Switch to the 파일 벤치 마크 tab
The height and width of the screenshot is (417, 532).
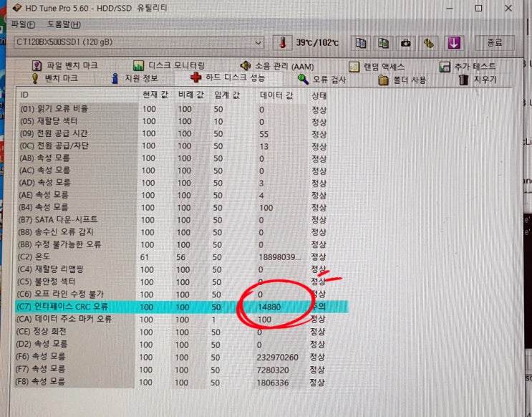64,65
